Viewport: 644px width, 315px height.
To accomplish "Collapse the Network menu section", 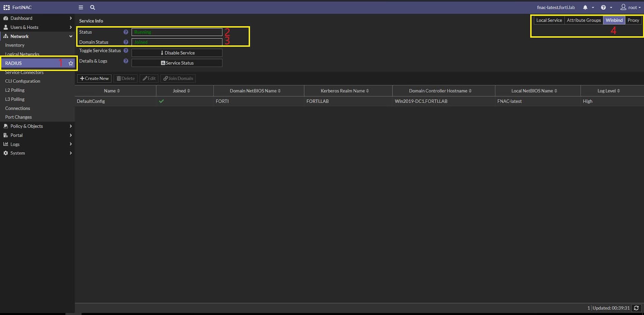I will pos(37,36).
